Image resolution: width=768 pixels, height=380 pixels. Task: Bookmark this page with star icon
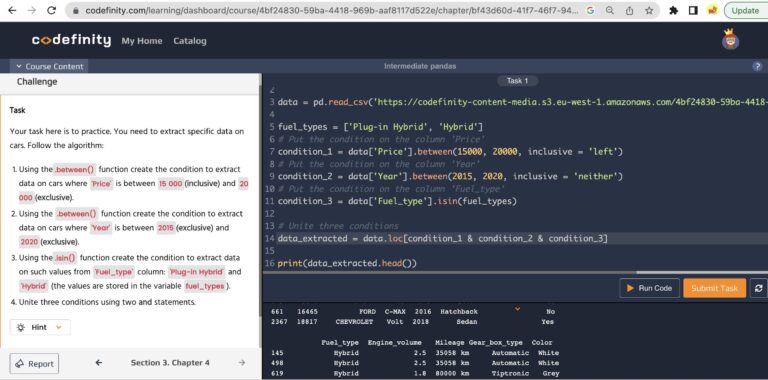pos(649,10)
